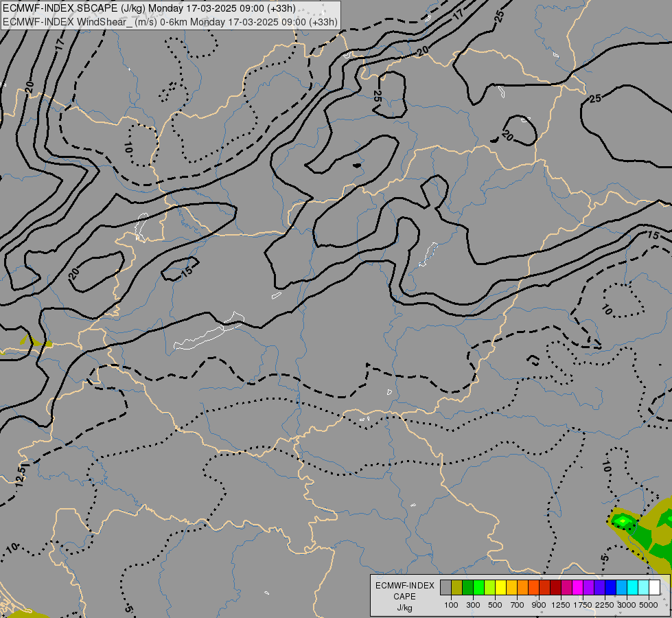This screenshot has width=672, height=618.
Task: Click the CAPE word in the legend
Action: coord(404,597)
